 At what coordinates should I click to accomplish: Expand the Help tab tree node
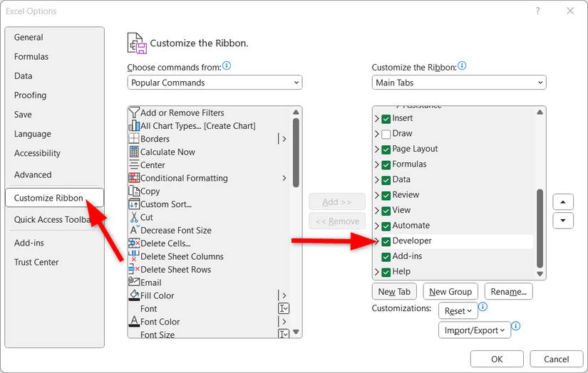point(377,272)
